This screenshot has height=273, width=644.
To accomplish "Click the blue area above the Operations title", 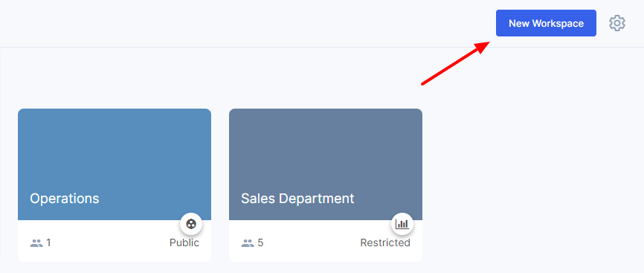I will click(x=115, y=148).
